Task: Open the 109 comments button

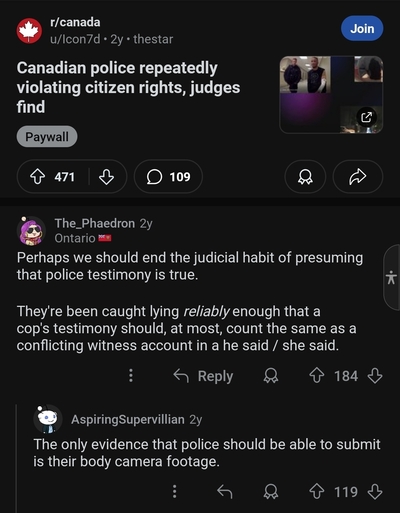Action: (168, 177)
